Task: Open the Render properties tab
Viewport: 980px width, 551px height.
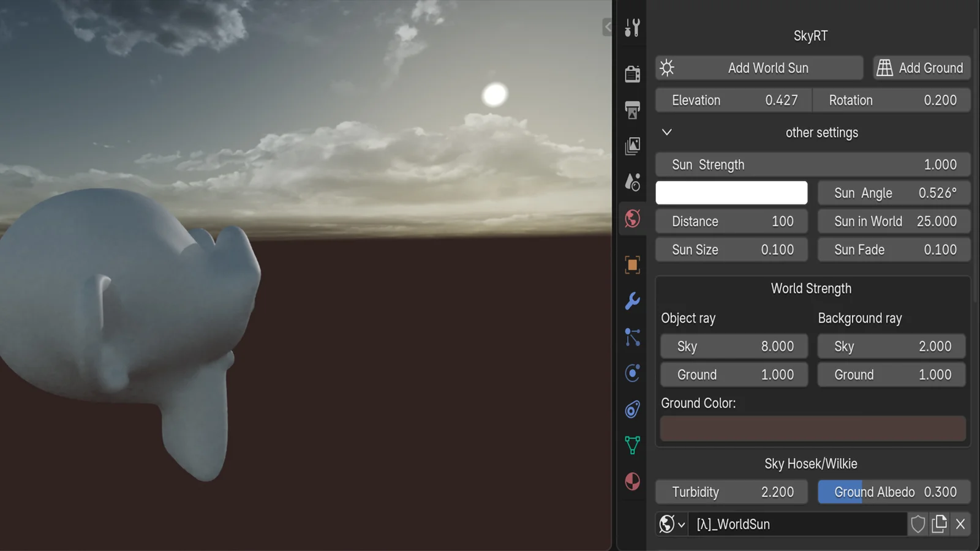Action: click(632, 75)
